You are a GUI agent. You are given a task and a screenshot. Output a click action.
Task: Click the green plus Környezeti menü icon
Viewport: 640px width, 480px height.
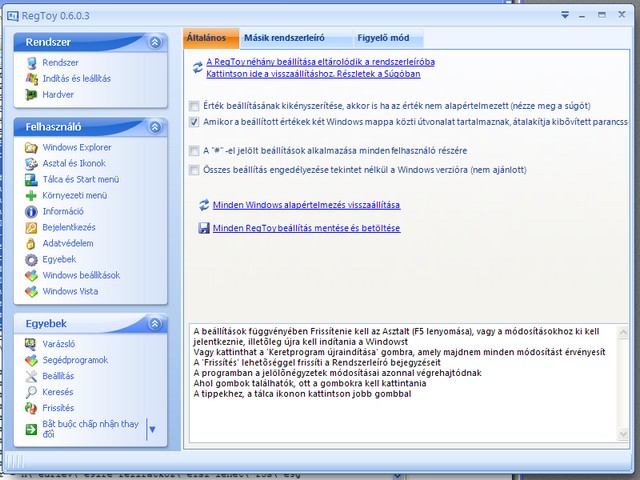[31, 196]
